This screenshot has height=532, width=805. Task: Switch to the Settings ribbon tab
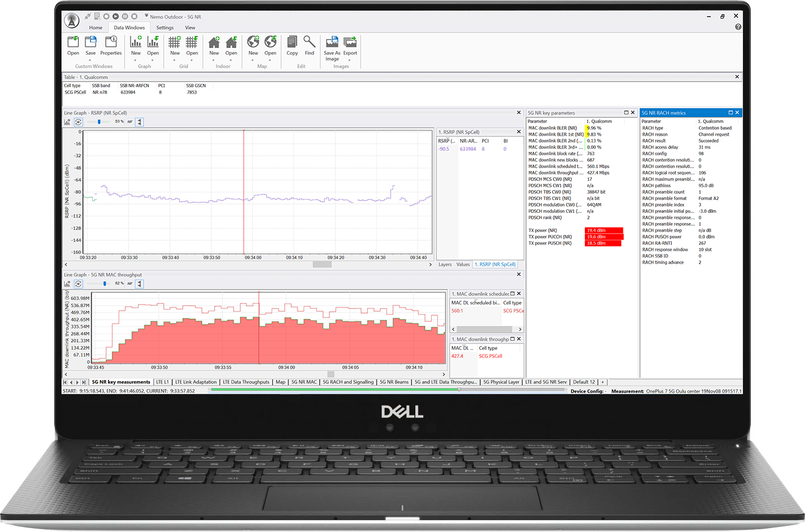point(164,27)
